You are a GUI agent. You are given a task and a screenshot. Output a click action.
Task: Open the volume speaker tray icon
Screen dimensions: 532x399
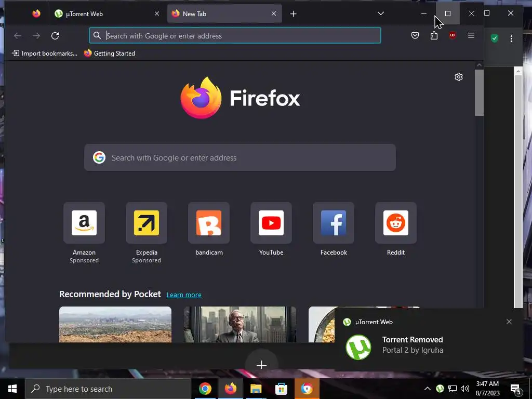coord(465,389)
